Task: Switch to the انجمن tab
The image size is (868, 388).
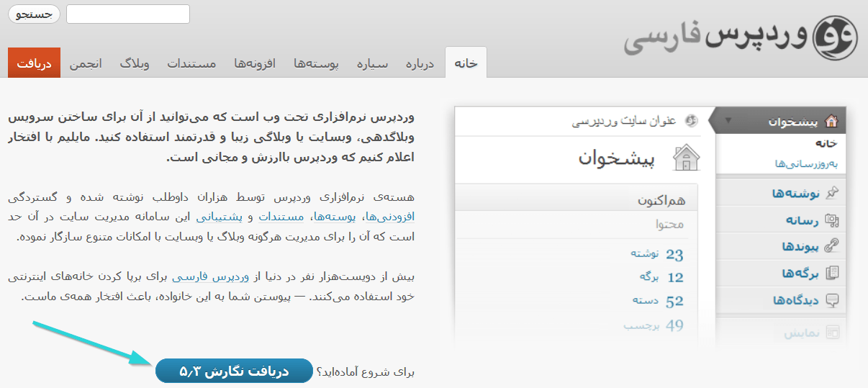Action: point(86,63)
